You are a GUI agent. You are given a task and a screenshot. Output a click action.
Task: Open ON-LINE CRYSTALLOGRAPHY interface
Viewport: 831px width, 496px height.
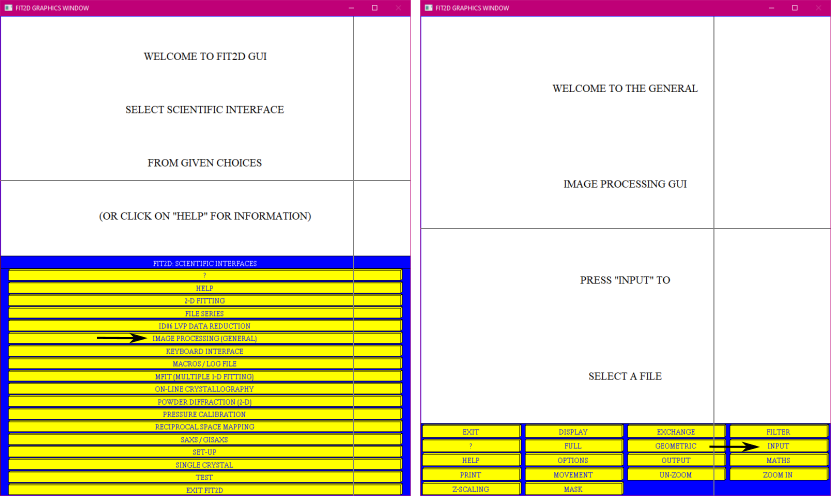205,389
